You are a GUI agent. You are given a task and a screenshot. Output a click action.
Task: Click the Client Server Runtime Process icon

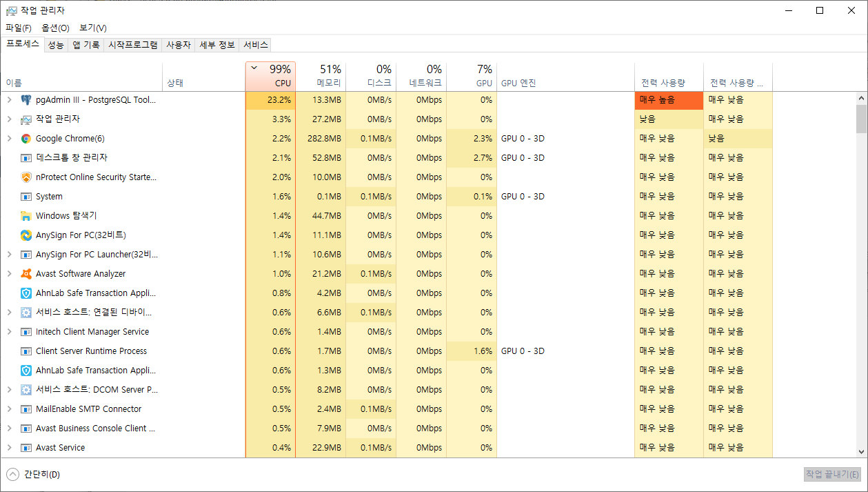click(x=26, y=351)
